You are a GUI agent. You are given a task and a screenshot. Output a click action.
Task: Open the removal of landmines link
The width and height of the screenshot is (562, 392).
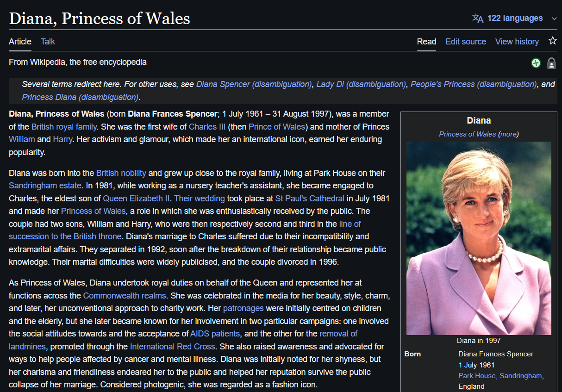pos(338,334)
